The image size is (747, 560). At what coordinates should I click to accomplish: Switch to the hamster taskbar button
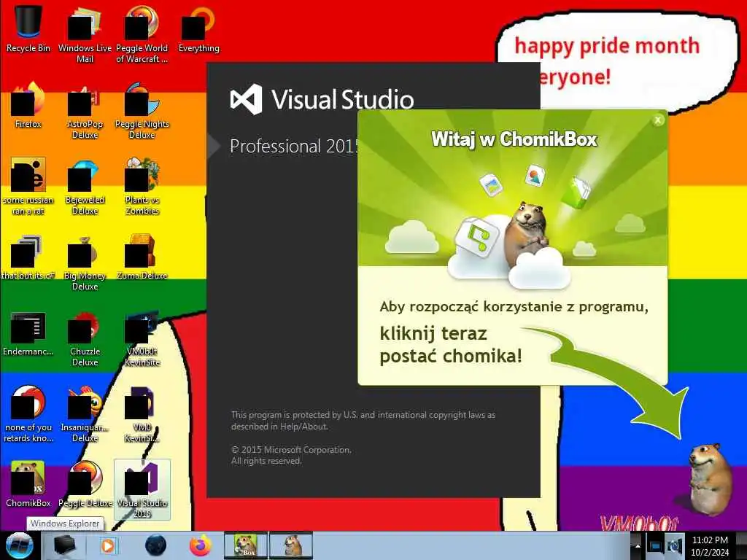(x=291, y=545)
